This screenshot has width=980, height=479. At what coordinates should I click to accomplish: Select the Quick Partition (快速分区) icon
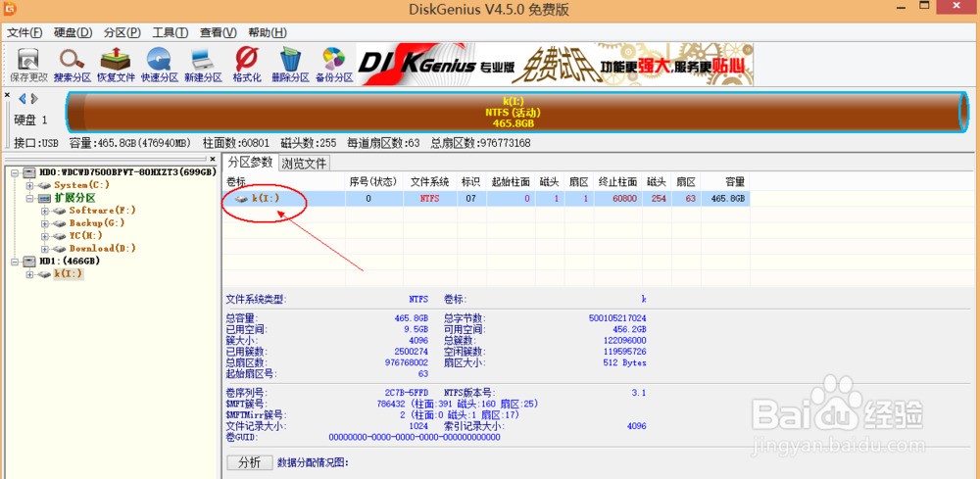coord(160,66)
